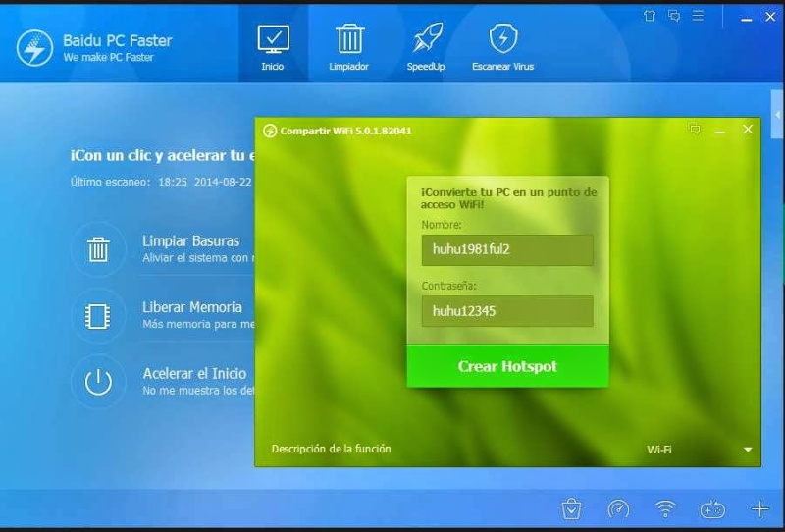Open the shopping bag app store icon
785x532 pixels.
click(x=571, y=509)
